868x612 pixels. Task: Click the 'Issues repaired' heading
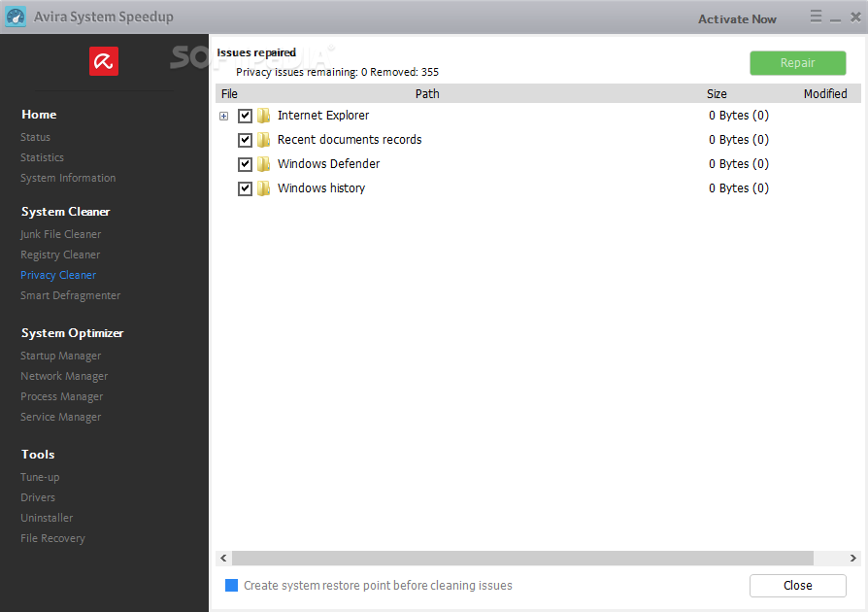[x=256, y=52]
